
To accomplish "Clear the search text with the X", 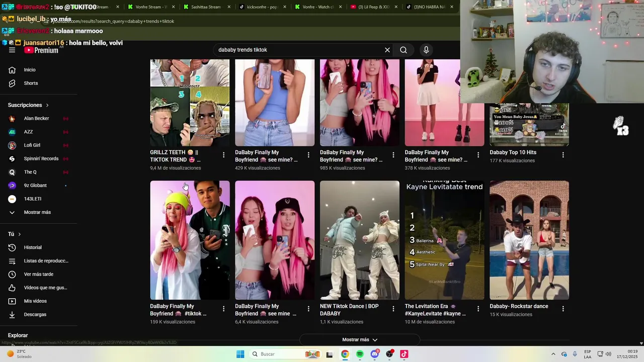I will pyautogui.click(x=387, y=50).
